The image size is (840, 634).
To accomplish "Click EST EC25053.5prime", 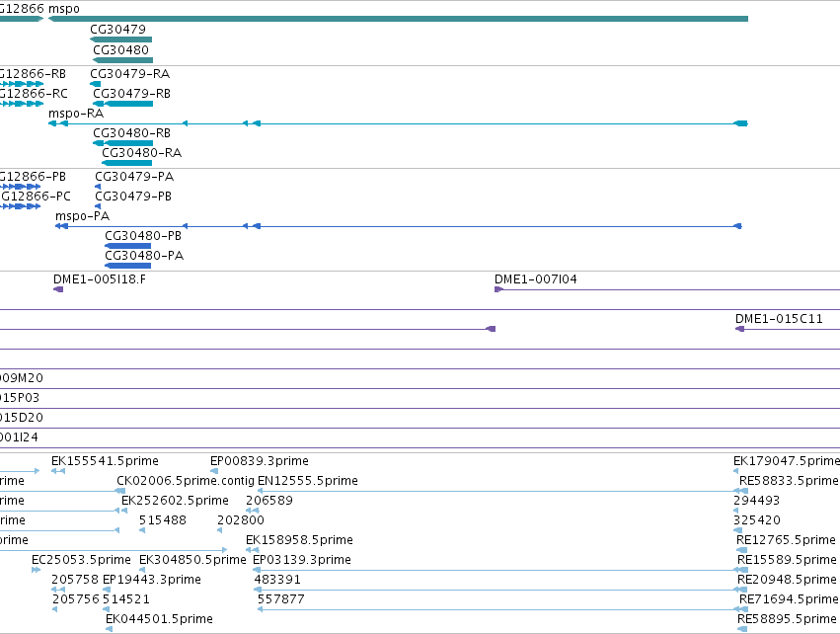I will [x=81, y=560].
